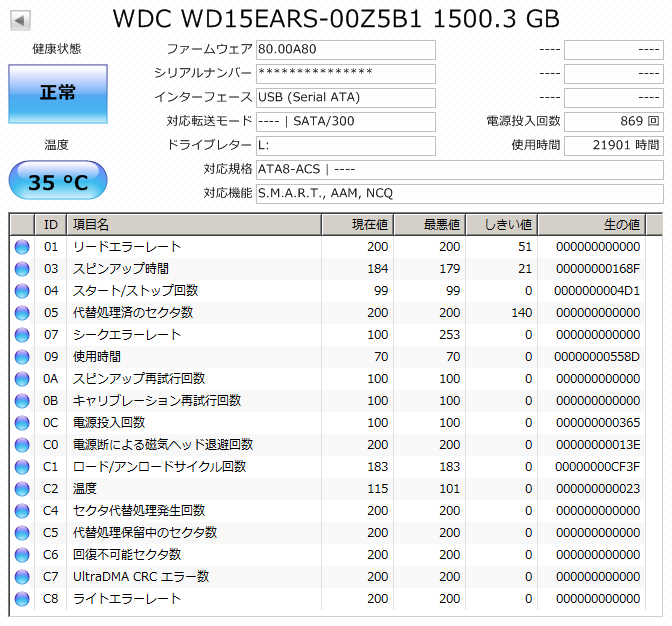Click the ID column header
Viewport: 672px width, 626px height.
51,225
